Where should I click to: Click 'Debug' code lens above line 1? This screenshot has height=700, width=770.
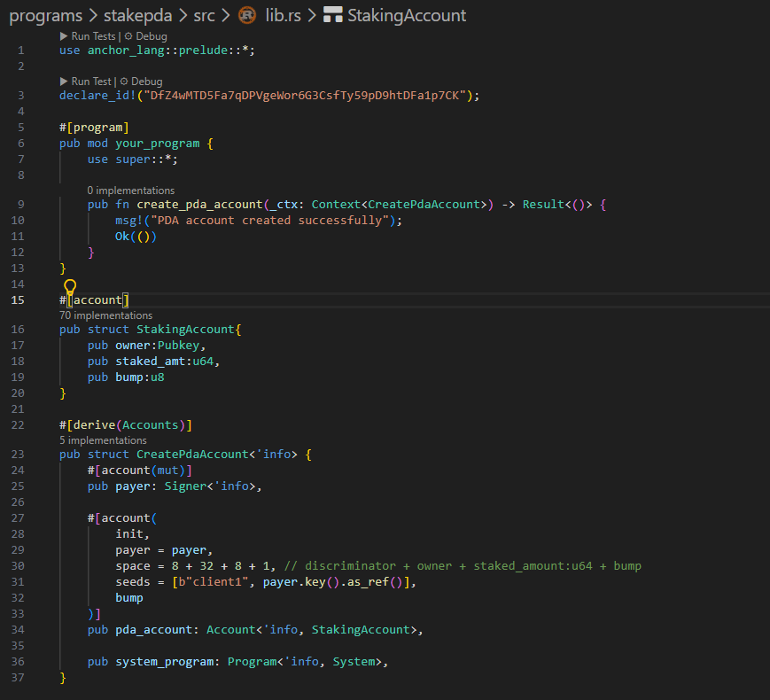point(146,36)
